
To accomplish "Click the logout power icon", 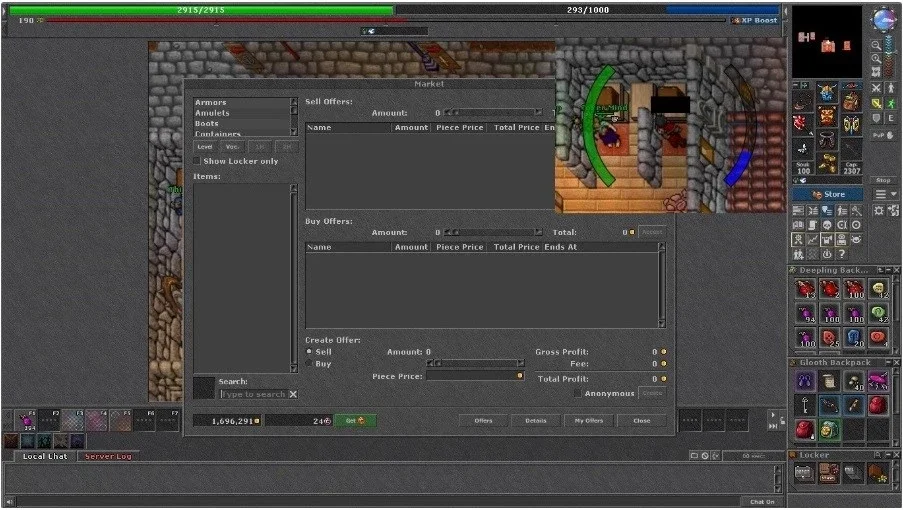I will pos(827,254).
